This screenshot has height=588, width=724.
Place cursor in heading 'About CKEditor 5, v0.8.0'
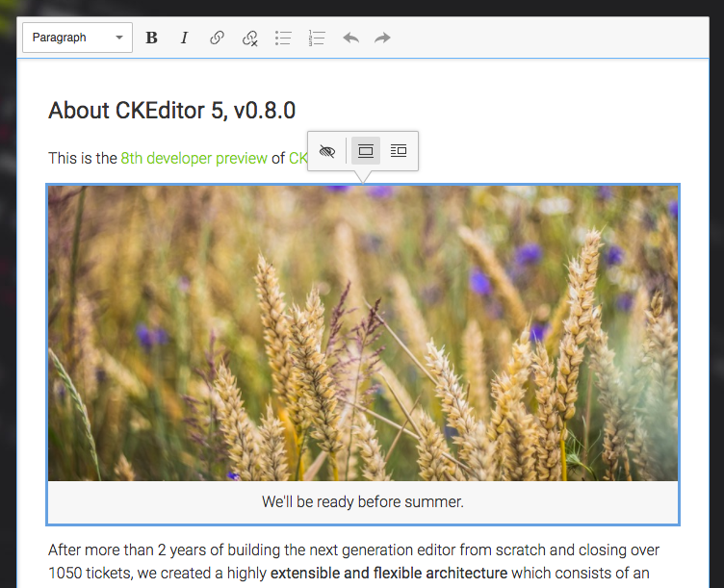pyautogui.click(x=171, y=111)
